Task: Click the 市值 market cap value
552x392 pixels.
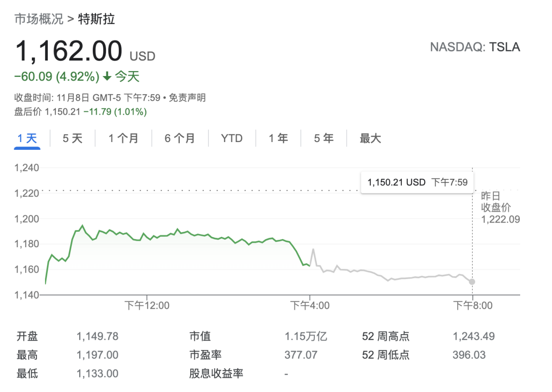Action: click(x=306, y=336)
